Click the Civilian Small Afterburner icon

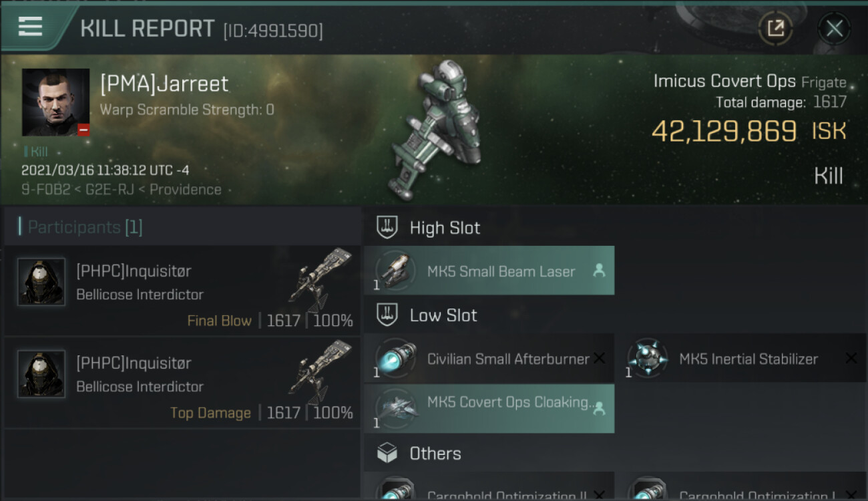[395, 359]
